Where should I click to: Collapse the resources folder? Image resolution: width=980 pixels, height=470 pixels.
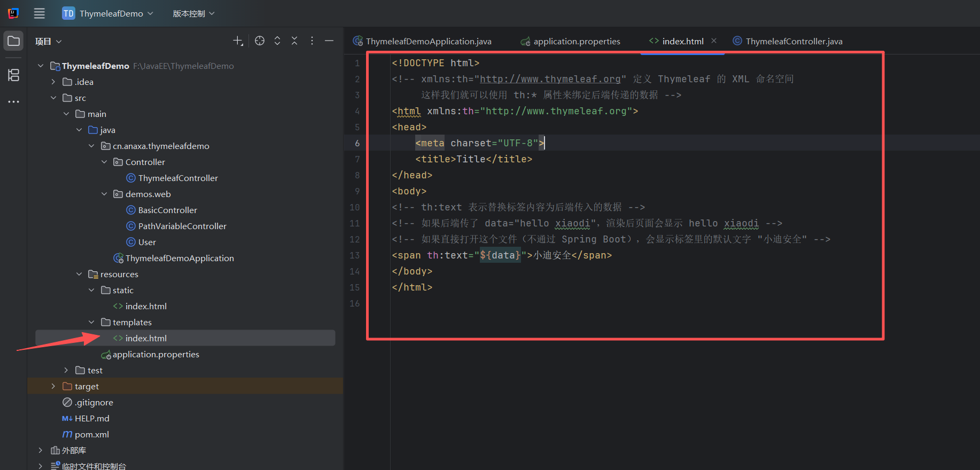[79, 274]
